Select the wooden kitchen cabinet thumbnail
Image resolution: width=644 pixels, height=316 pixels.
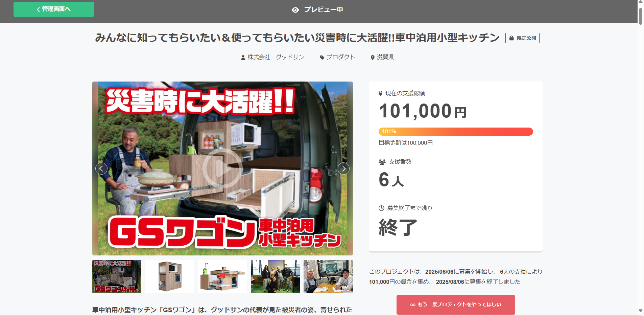pyautogui.click(x=170, y=276)
